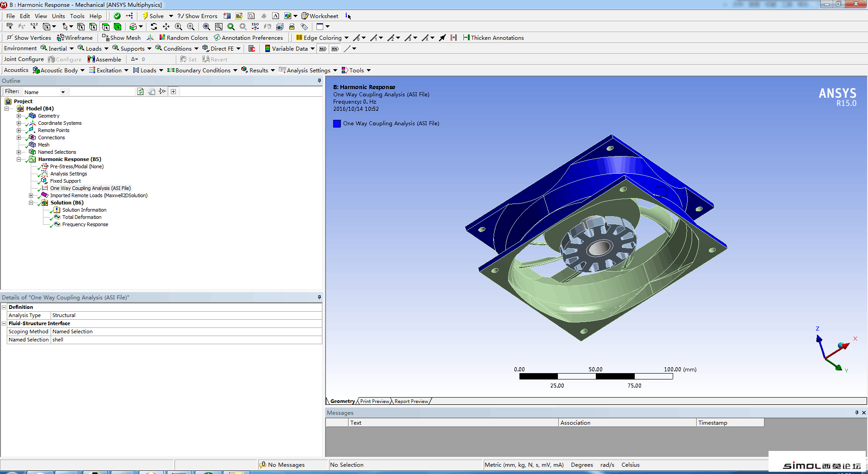The height and width of the screenshot is (474, 868).
Task: Click the expand-all icon in Outline filter bar
Action: click(x=173, y=91)
